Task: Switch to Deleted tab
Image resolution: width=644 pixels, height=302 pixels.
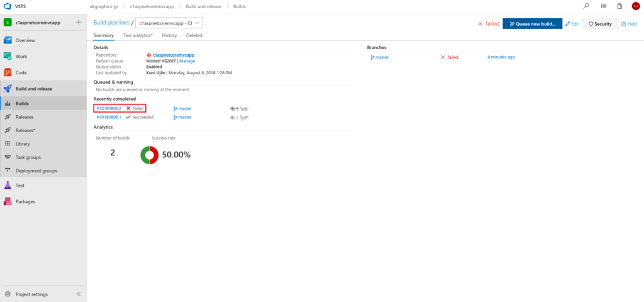Action: tap(194, 35)
